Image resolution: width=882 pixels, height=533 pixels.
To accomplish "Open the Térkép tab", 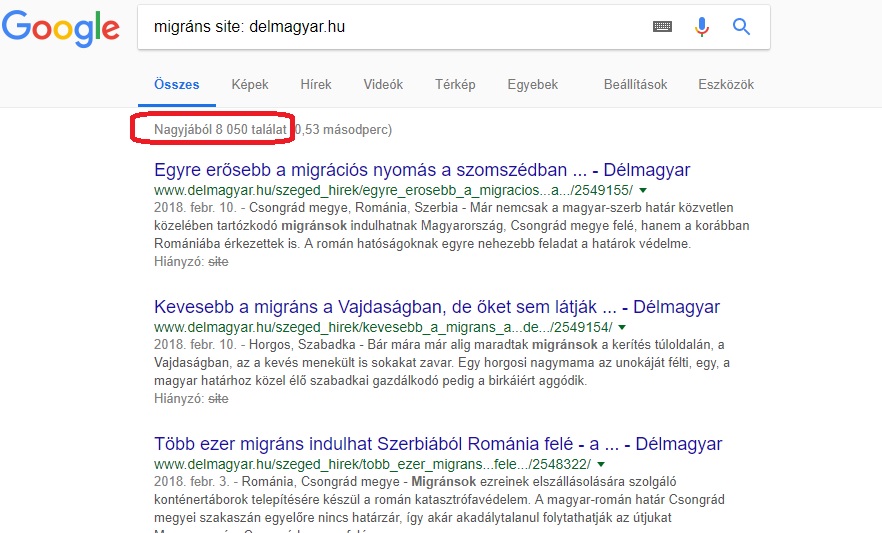I will tap(455, 85).
